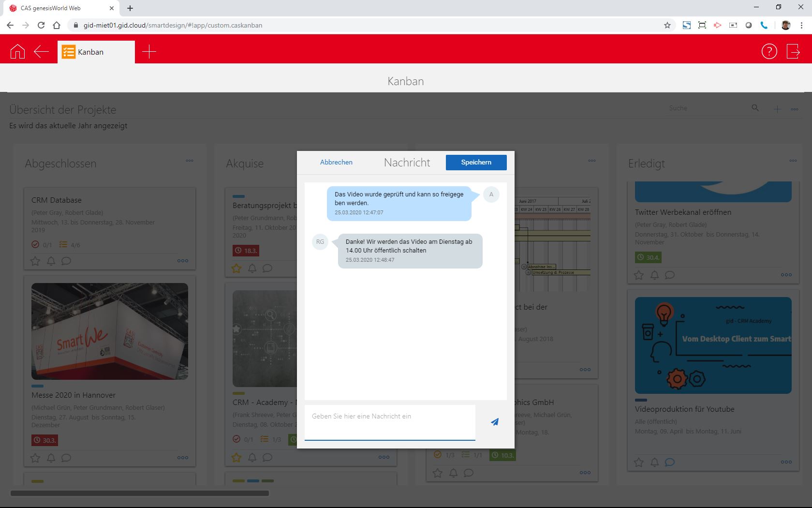Switch to the Kanban tab
Viewport: 812px width, 508px height.
coord(96,52)
